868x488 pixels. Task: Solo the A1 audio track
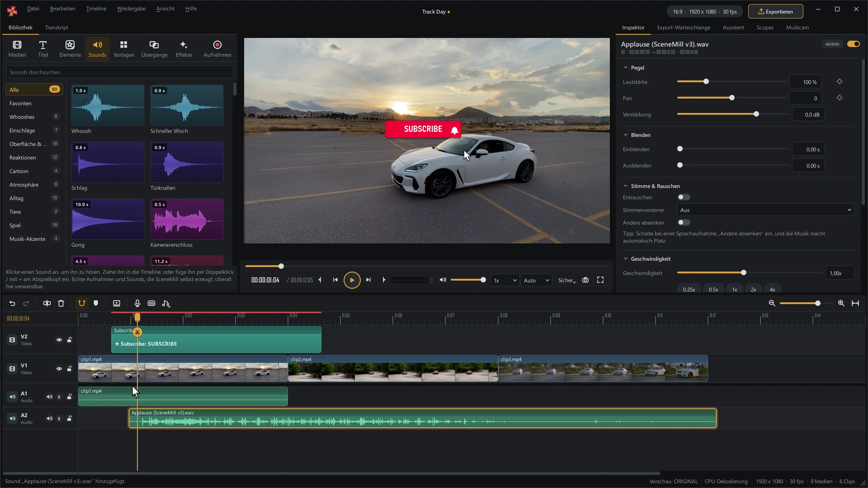tap(59, 397)
